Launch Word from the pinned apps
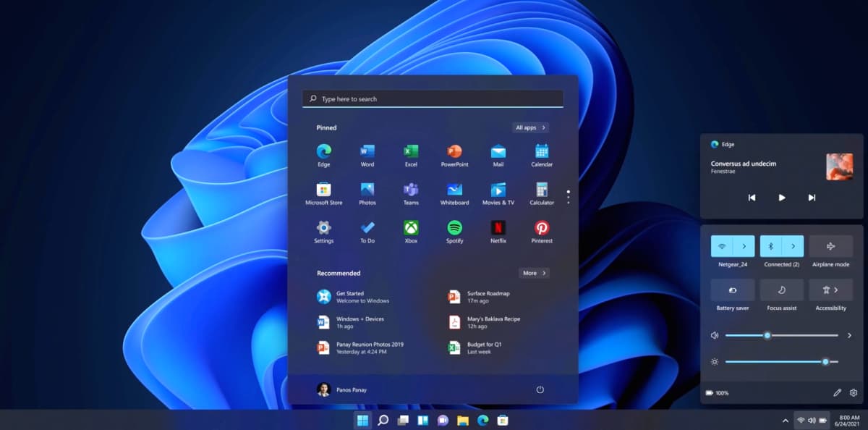868x430 pixels. pyautogui.click(x=367, y=155)
